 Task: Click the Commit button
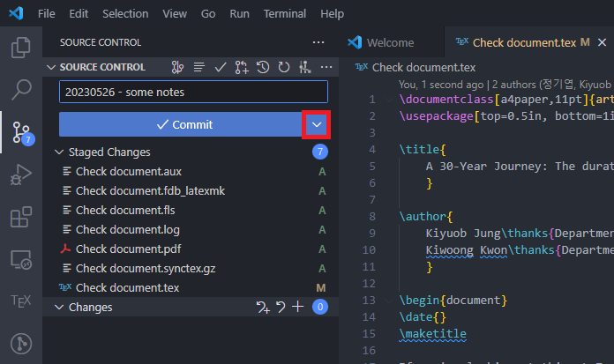click(x=181, y=124)
